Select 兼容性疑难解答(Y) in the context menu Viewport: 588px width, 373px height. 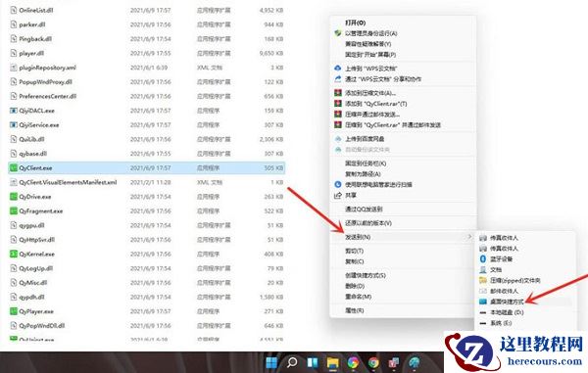(x=368, y=44)
